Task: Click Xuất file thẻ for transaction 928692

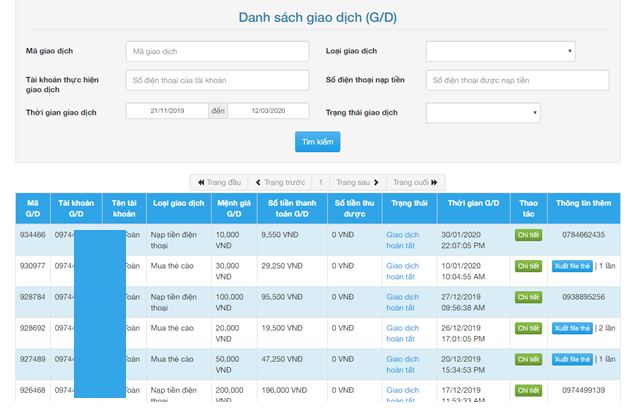Action: point(572,328)
